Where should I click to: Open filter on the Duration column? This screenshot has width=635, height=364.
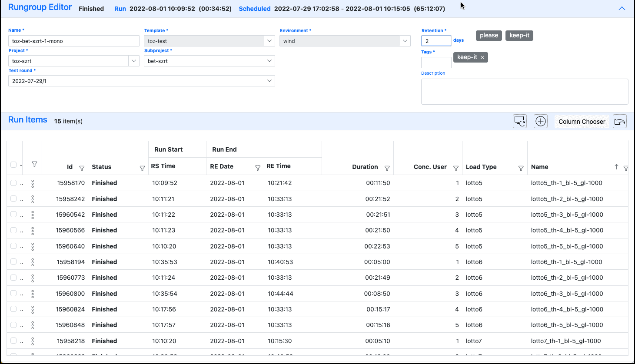tap(387, 168)
